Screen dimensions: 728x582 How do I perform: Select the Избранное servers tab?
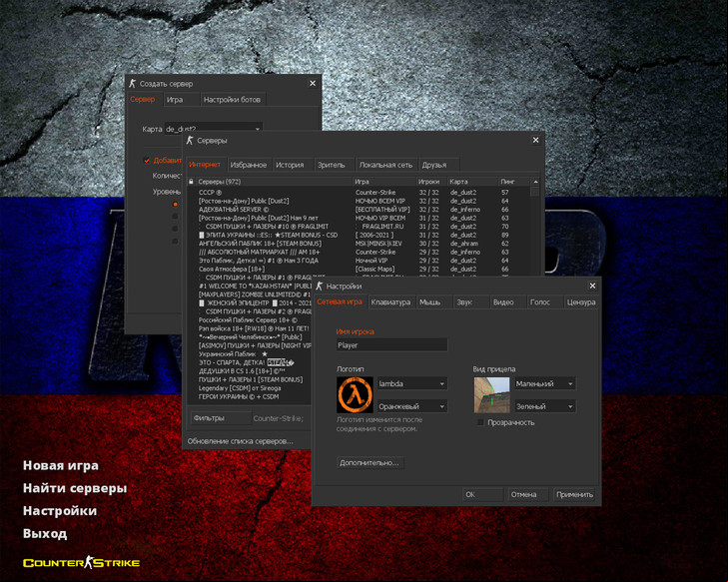point(249,165)
